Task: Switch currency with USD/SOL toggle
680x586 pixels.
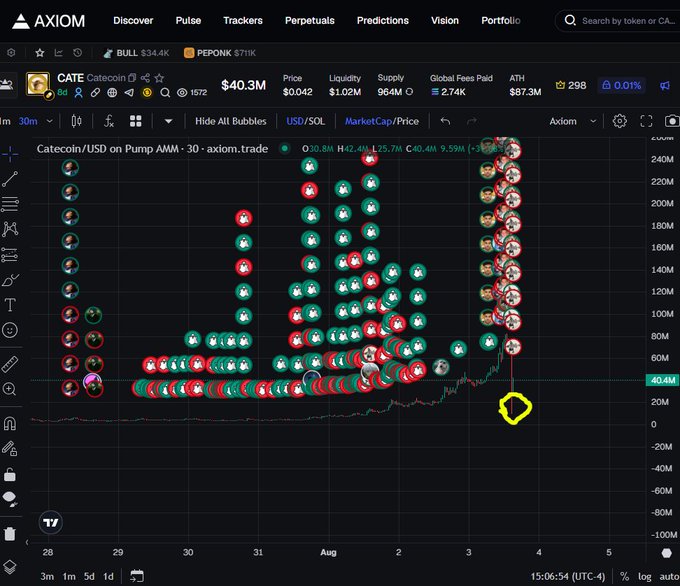Action: pos(305,121)
